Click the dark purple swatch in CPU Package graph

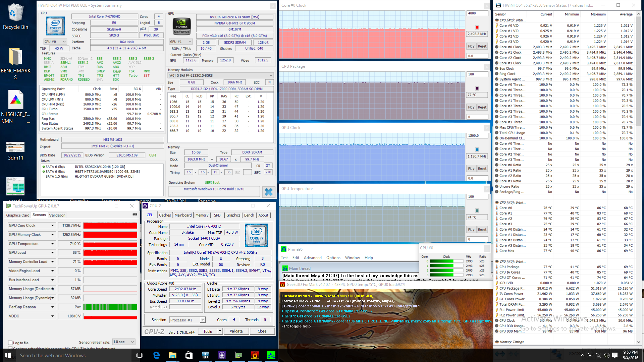coord(477,88)
